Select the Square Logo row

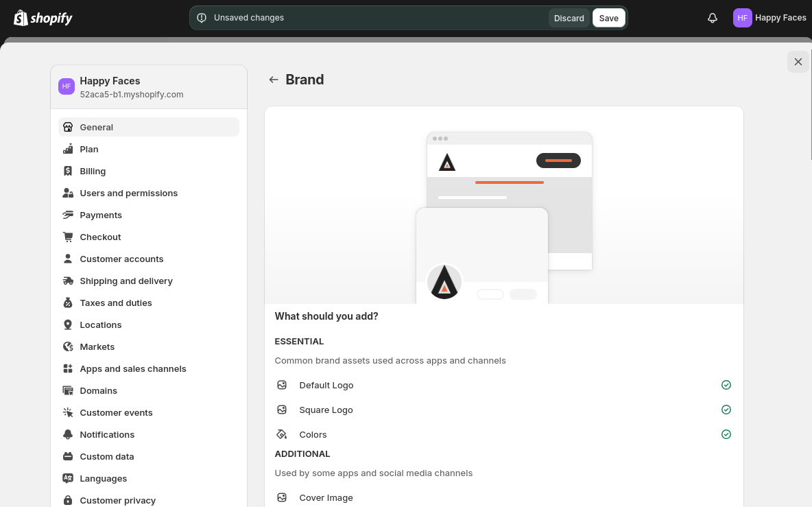tap(504, 410)
